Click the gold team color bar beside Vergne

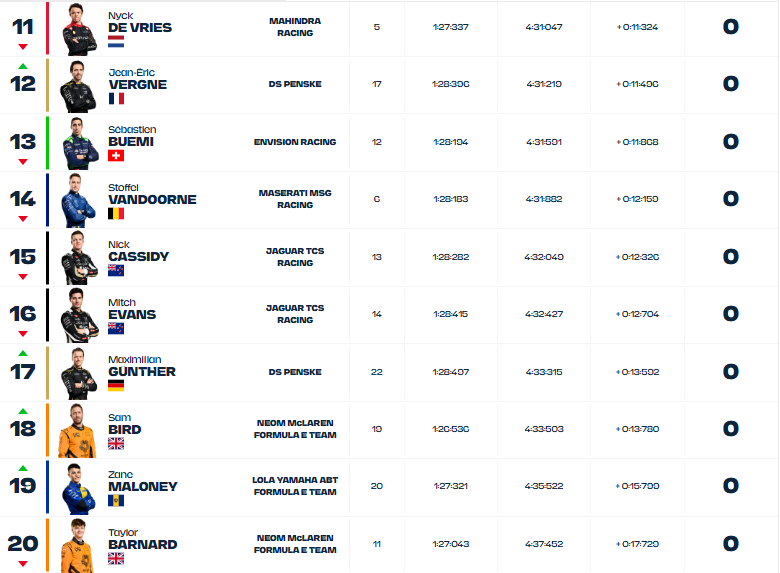click(x=48, y=85)
